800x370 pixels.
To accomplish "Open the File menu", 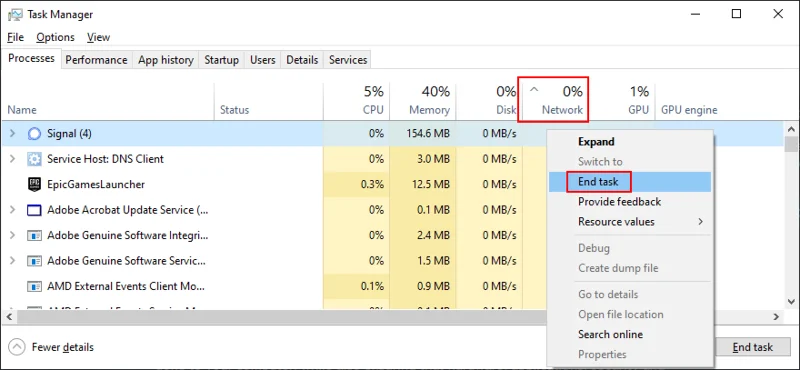I will [x=15, y=37].
